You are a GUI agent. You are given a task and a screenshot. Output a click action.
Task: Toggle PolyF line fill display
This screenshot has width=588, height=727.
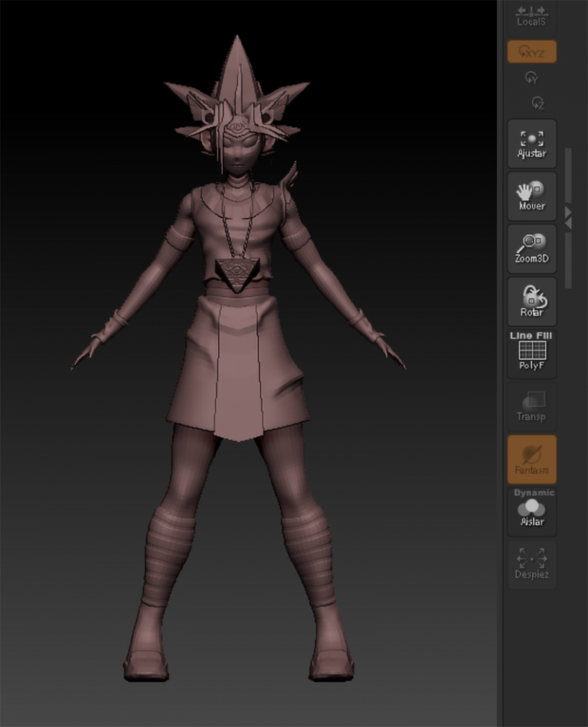(532, 354)
